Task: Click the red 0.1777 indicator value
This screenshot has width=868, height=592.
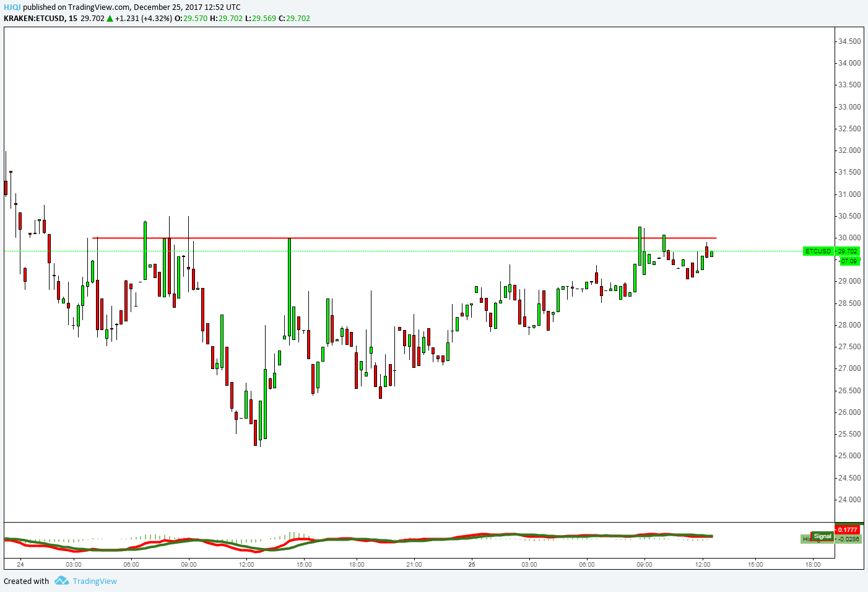Action: [x=848, y=529]
